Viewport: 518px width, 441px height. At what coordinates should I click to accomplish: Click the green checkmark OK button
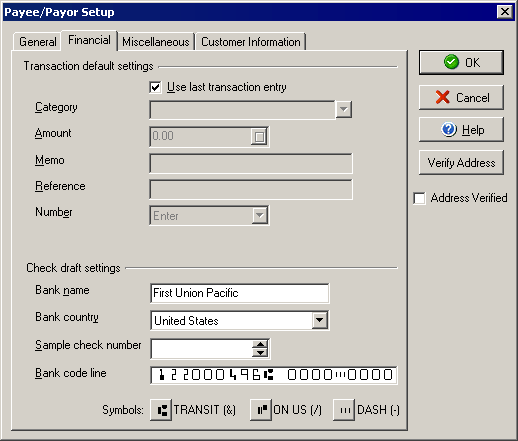[x=461, y=63]
